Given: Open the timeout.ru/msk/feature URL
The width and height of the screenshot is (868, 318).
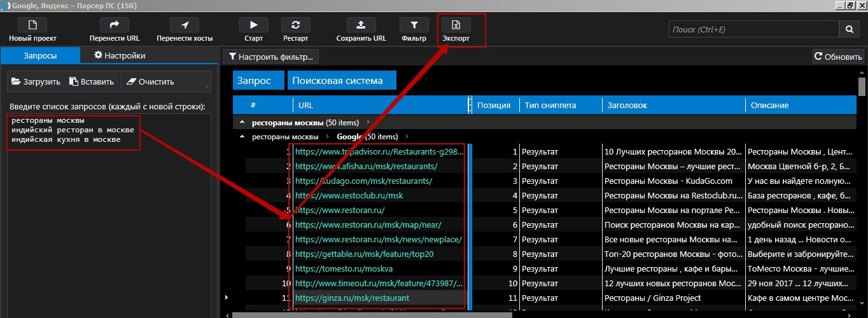Looking at the screenshot, I should pos(379,284).
